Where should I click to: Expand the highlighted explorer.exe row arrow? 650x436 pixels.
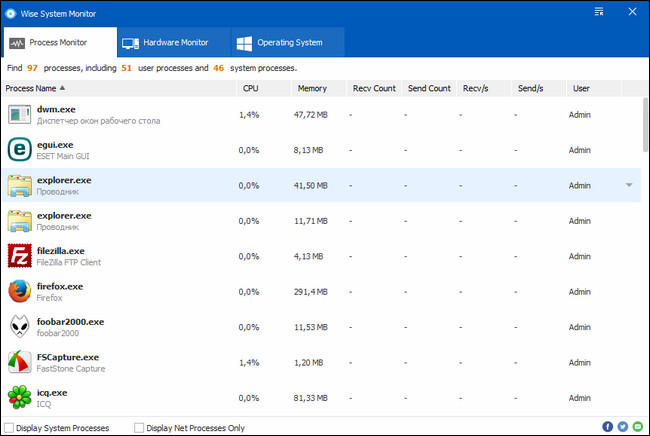click(629, 185)
